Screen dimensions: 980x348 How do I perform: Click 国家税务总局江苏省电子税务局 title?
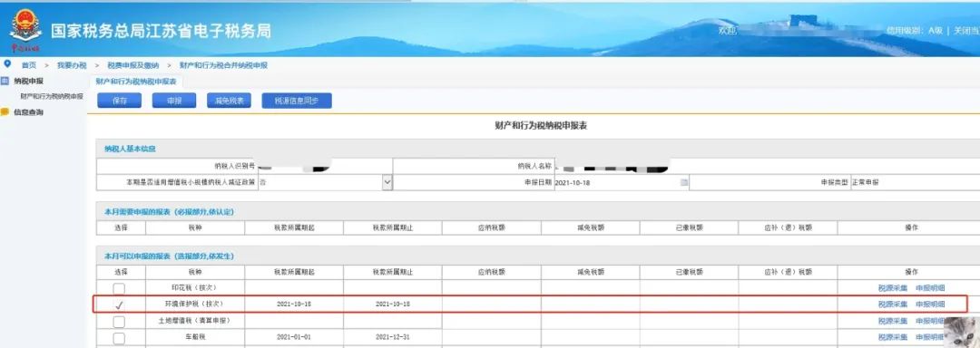[x=162, y=31]
